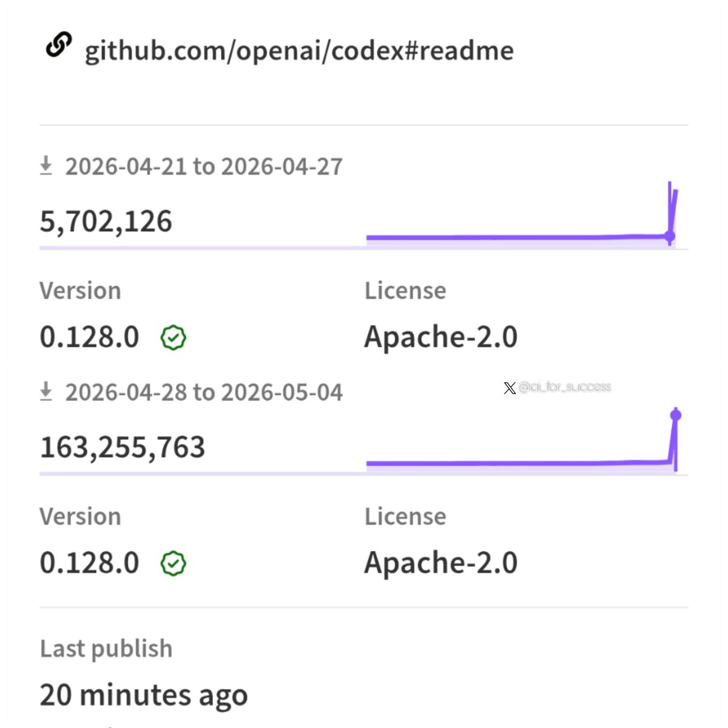The image size is (728, 728).
Task: Open the github.com/openai/codex#readme link
Action: (299, 50)
